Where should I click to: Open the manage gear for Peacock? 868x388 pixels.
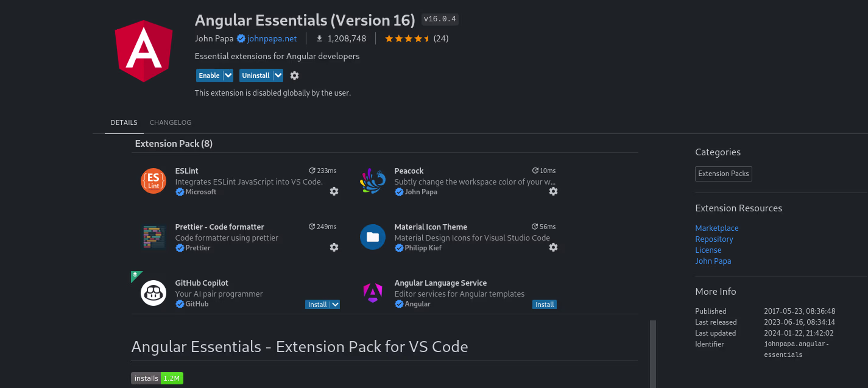pyautogui.click(x=553, y=191)
